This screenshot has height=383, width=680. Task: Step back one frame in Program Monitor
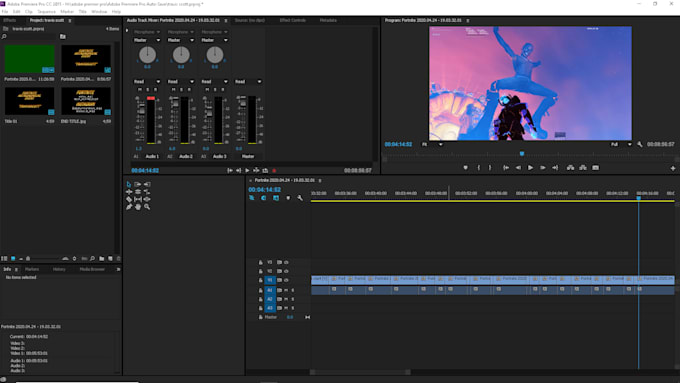pyautogui.click(x=518, y=167)
